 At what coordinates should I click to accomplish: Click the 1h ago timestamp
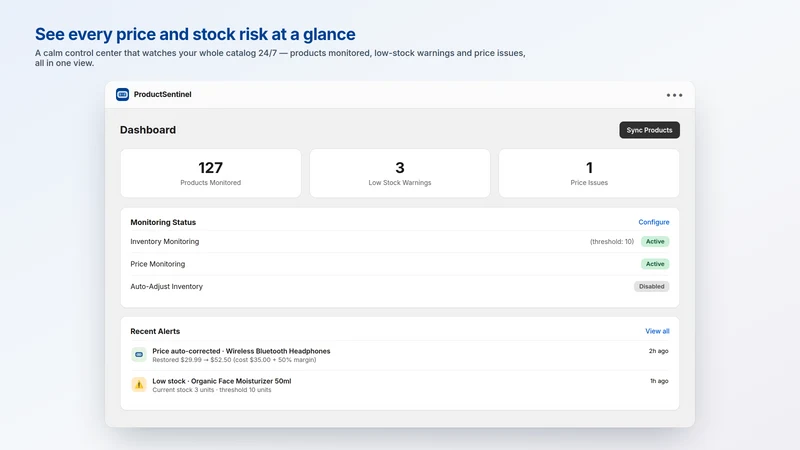point(659,381)
